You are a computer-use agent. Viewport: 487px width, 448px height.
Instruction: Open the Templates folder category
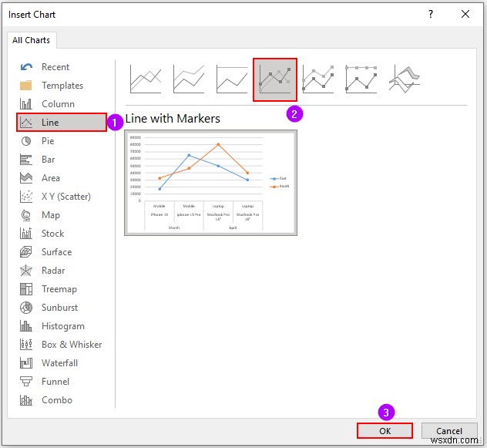click(x=26, y=85)
